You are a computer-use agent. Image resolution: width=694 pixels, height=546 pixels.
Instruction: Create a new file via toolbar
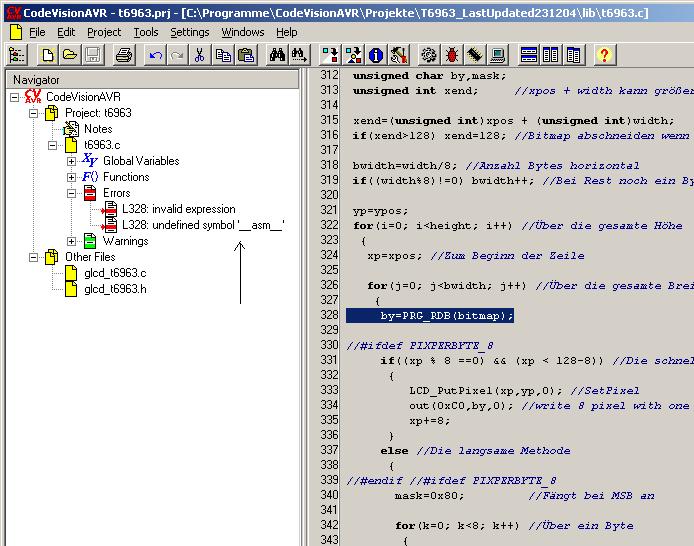(47, 55)
